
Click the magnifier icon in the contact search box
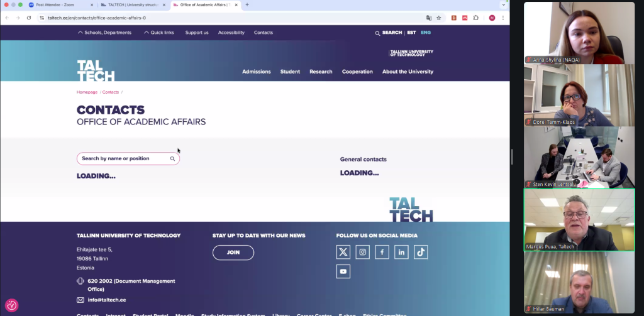pyautogui.click(x=172, y=159)
